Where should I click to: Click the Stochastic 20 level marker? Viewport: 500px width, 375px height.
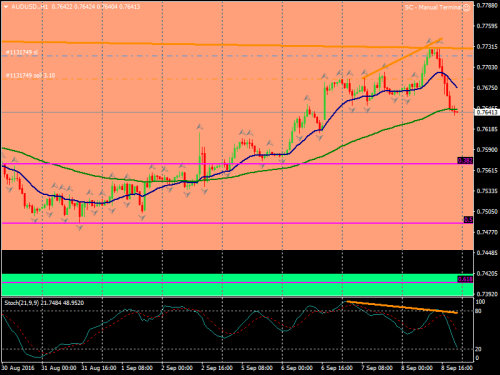pos(478,349)
